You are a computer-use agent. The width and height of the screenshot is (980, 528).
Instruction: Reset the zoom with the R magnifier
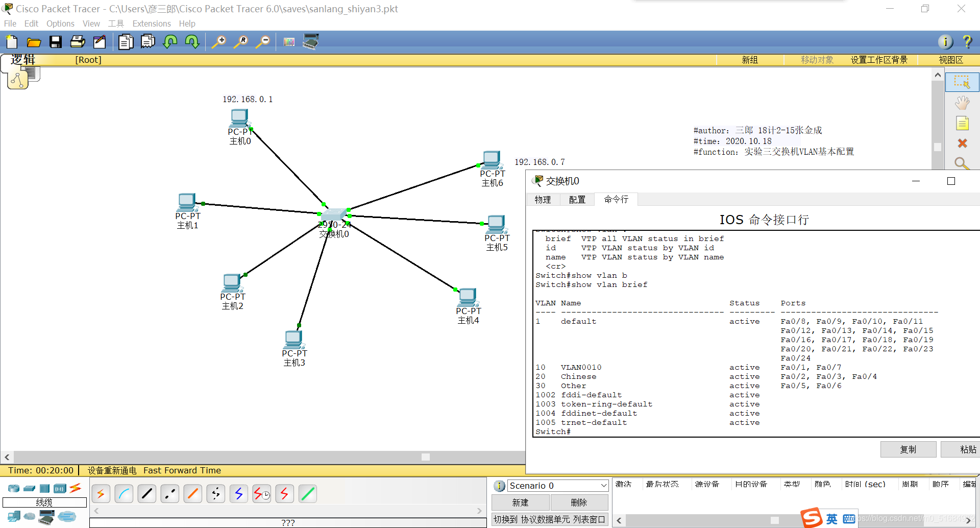(x=241, y=42)
